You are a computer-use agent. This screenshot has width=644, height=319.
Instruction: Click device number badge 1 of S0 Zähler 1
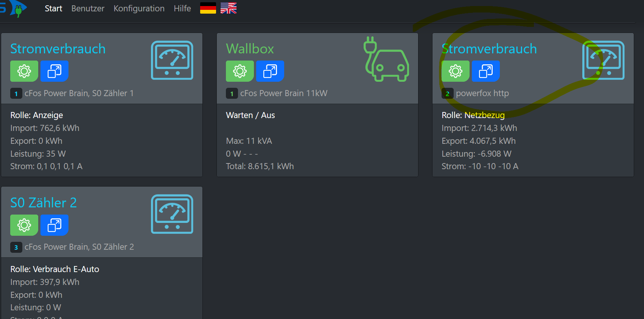click(x=16, y=93)
